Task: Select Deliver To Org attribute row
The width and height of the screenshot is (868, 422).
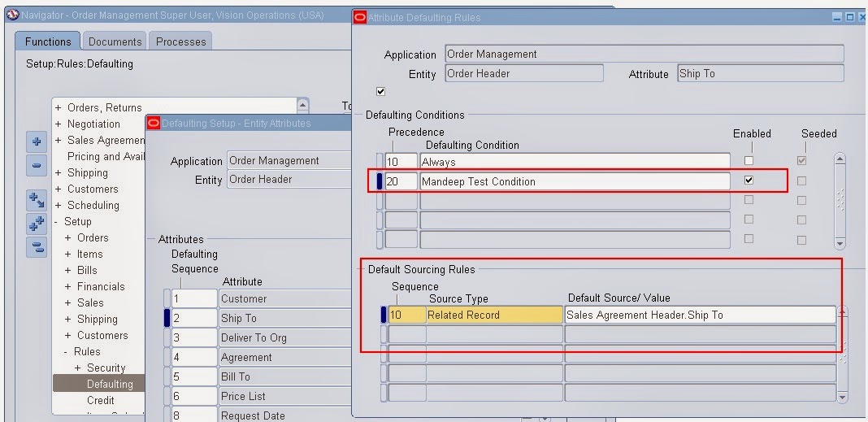Action: tap(285, 337)
